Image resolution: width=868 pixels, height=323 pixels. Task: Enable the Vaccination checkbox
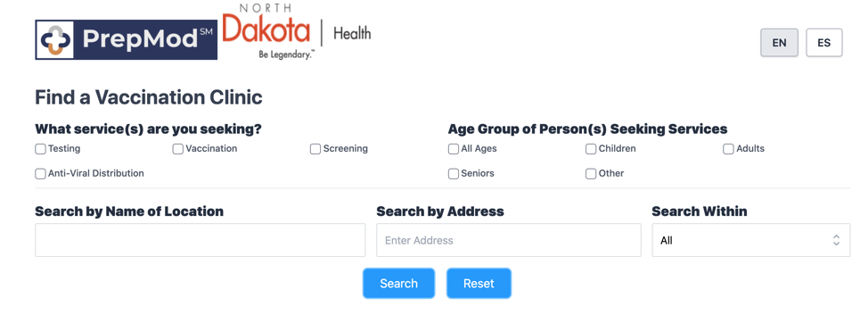(x=177, y=149)
